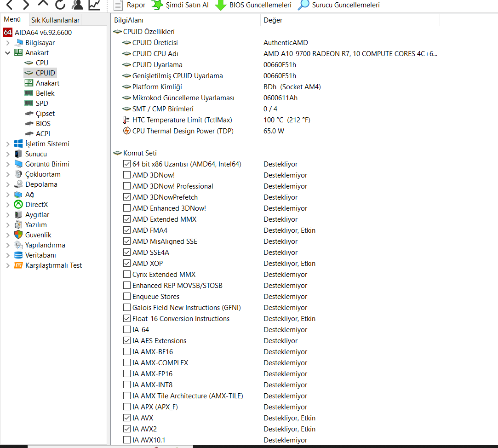Screen dimensions: 498x448
Task: Select the Yapılandırma tree item
Action: click(x=45, y=245)
